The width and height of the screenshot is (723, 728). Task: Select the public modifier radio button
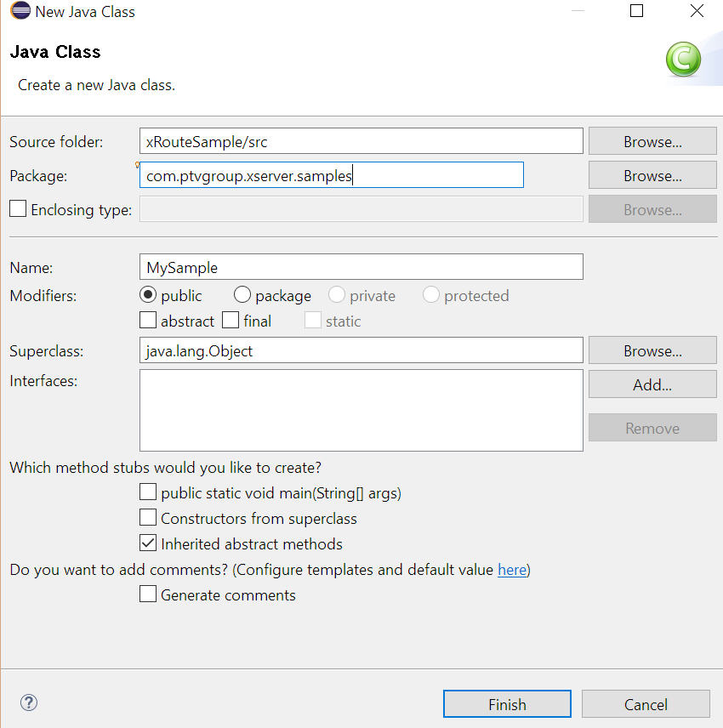[x=148, y=295]
